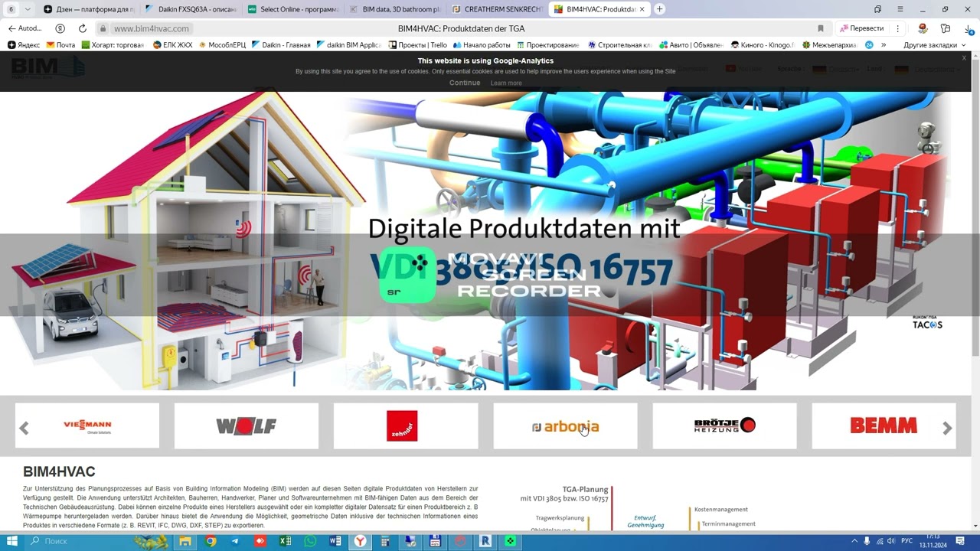Open the Brötje Heizung manufacturer tile
Screen dimensions: 980x551
coord(724,425)
